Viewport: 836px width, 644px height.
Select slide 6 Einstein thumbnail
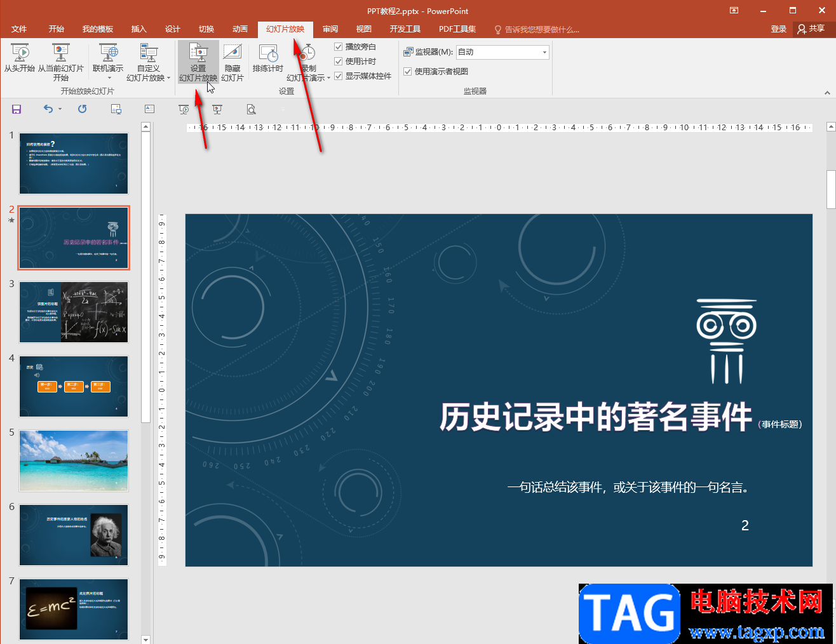click(x=74, y=535)
